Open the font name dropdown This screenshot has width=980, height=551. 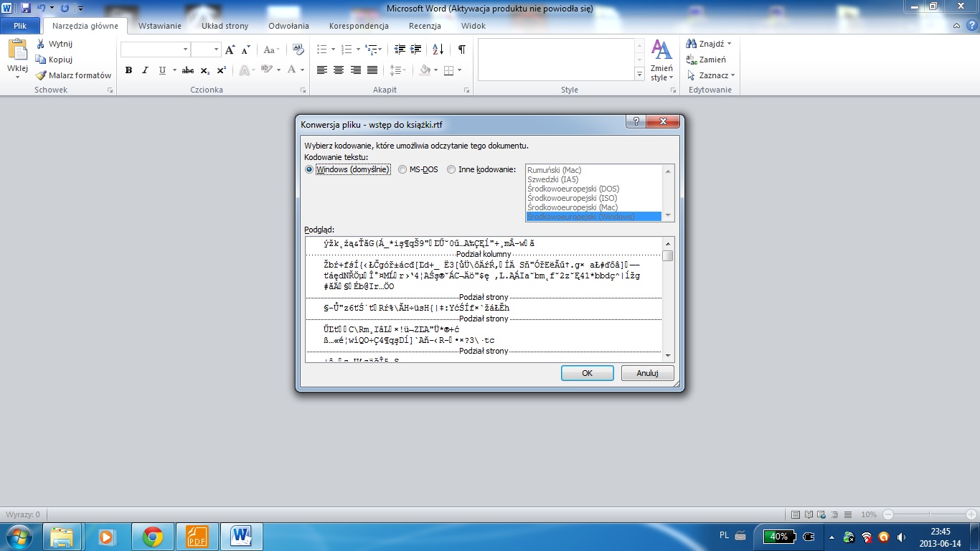pos(186,50)
